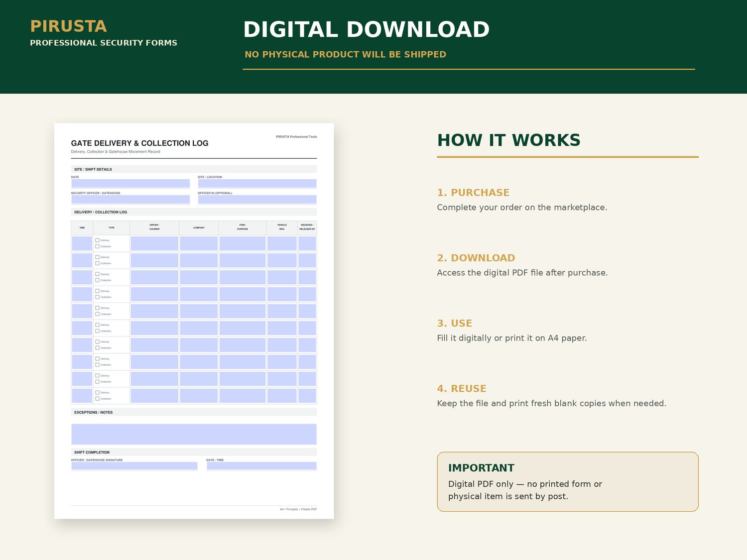
Task: Click the OFFICER / GATEHOUSE SIGNATURE field
Action: tap(134, 466)
